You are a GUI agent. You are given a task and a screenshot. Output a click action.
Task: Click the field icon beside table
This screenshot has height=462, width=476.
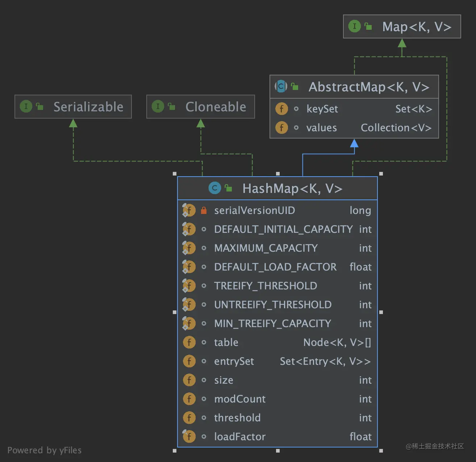click(x=189, y=342)
